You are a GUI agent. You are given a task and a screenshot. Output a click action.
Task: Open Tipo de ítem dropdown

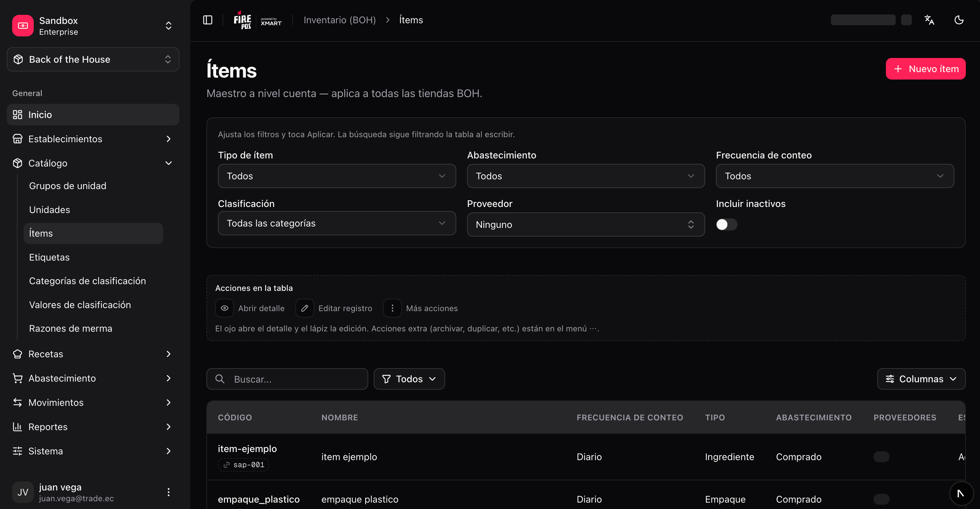(x=337, y=176)
